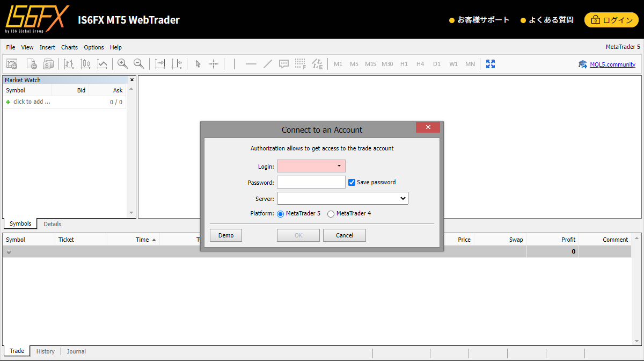644x361 pixels.
Task: Switch chart to candlestick style
Action: click(85, 64)
